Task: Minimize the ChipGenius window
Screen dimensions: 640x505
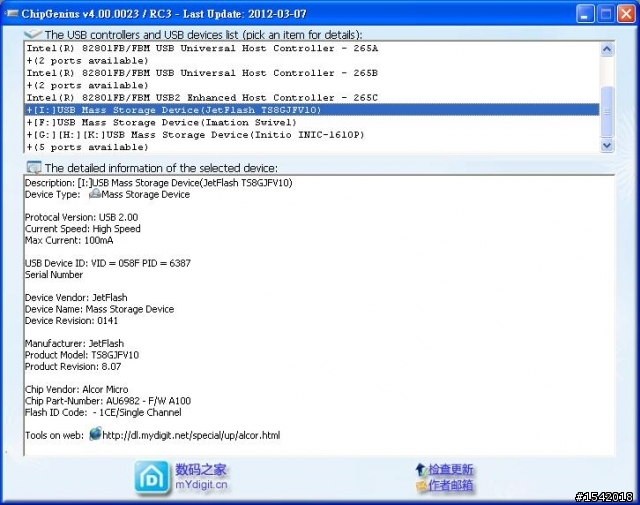Action: 585,14
